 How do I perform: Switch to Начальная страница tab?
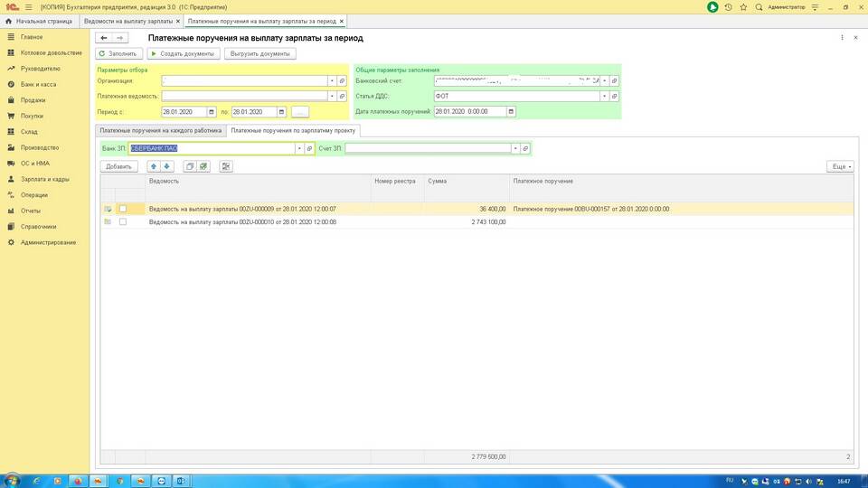click(x=40, y=21)
